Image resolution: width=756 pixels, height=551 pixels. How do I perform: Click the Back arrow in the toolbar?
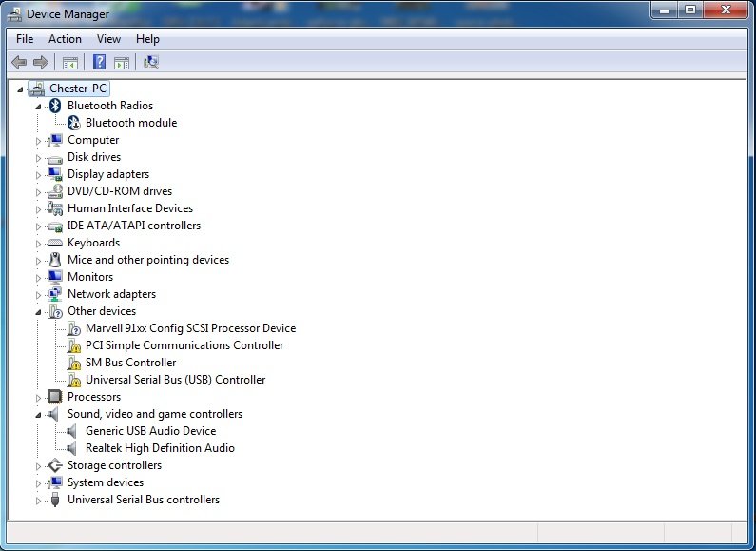pos(19,63)
